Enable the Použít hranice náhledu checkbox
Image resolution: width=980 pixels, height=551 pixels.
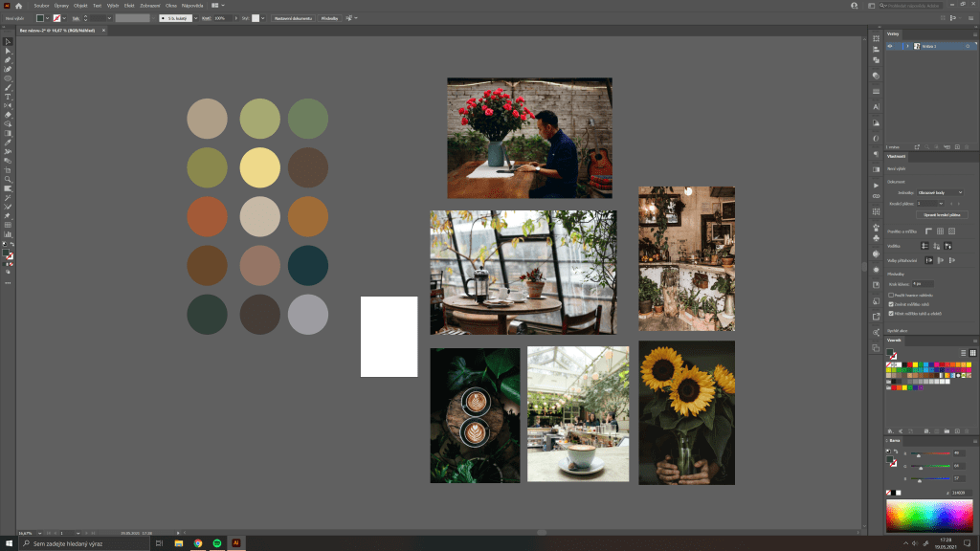[x=892, y=296]
